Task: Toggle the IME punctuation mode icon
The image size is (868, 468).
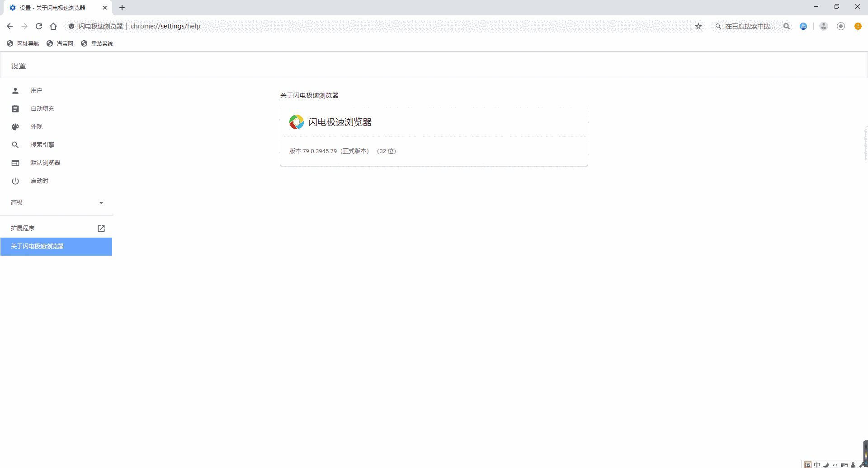Action: coord(835,464)
